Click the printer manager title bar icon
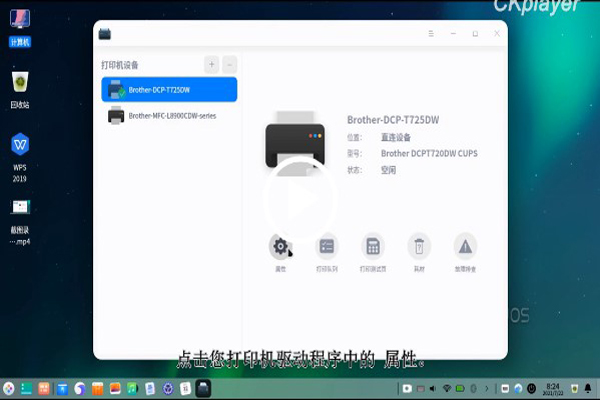The height and width of the screenshot is (400, 600). tap(105, 34)
